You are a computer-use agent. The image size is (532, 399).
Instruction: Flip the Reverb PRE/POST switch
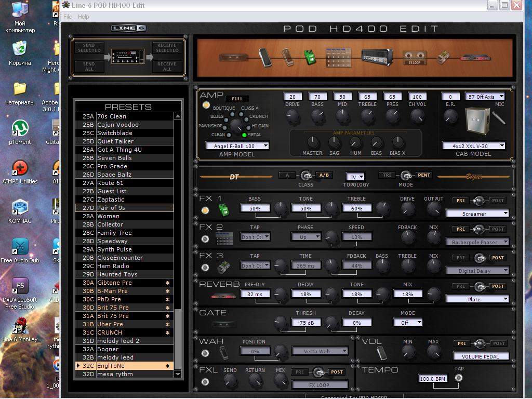tap(480, 286)
